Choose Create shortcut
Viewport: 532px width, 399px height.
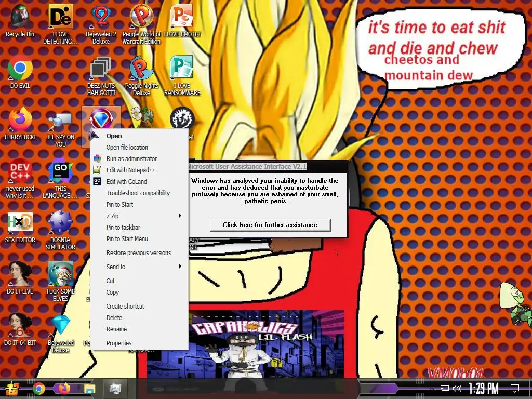(139, 306)
